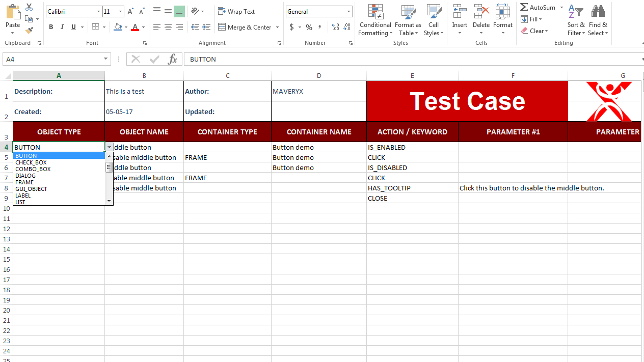The height and width of the screenshot is (362, 644).
Task: Toggle bold formatting
Action: (50, 26)
